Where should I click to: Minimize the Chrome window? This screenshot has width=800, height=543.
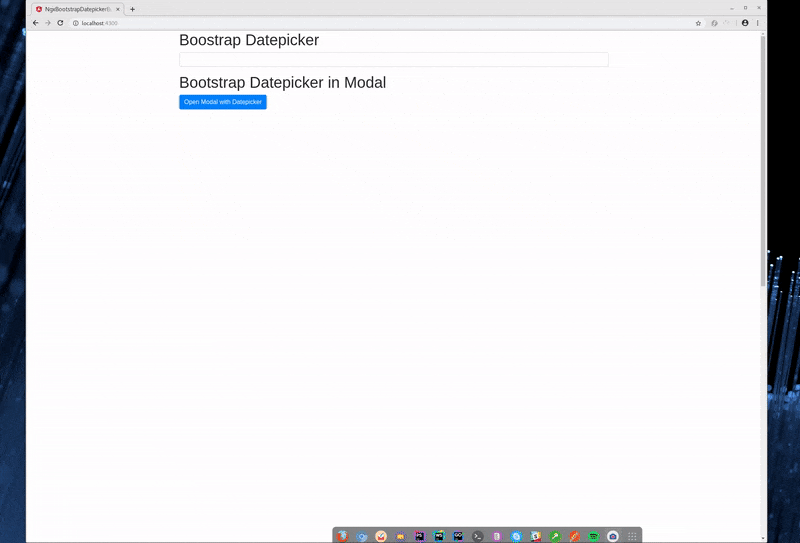[x=732, y=8]
